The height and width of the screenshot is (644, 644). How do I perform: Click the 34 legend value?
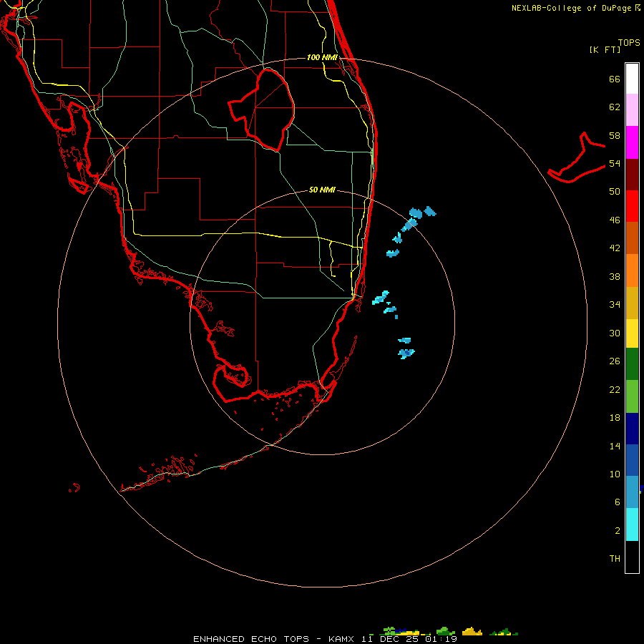[x=615, y=305]
